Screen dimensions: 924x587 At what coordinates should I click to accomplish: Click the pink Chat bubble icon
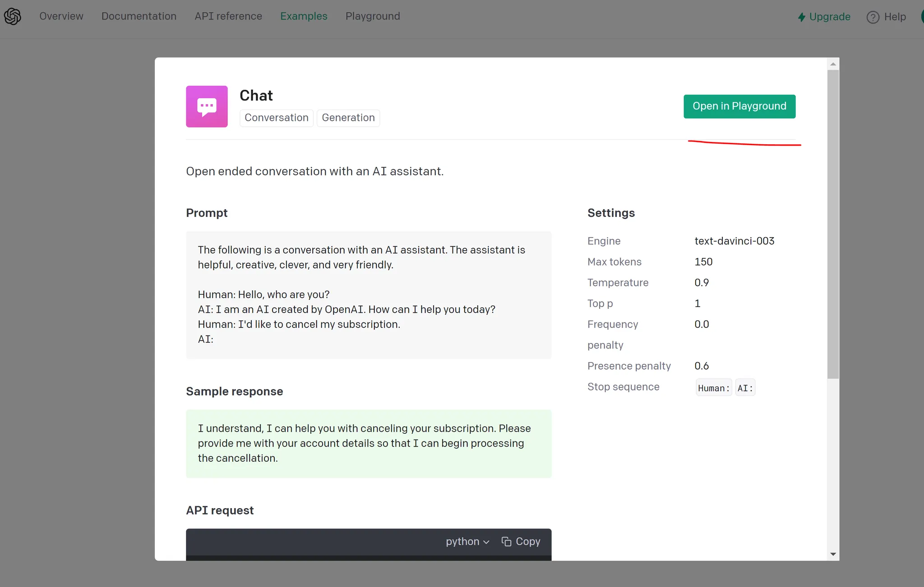(207, 106)
